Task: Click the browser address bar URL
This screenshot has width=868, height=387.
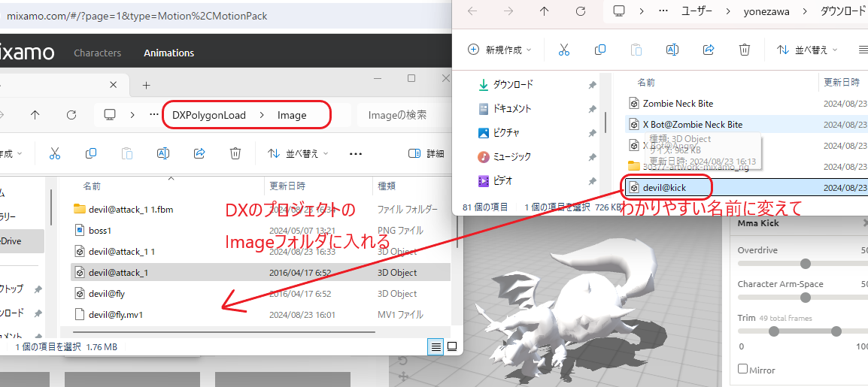Action: 138,16
